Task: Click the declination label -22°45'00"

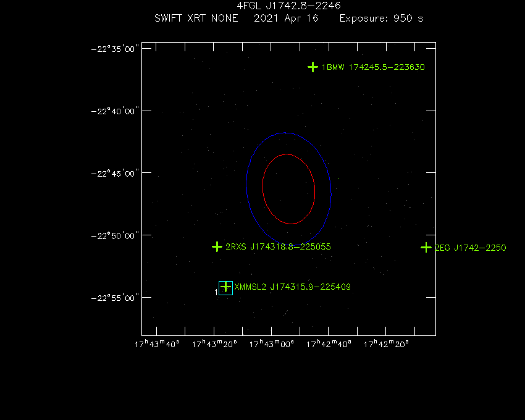Action: pyautogui.click(x=115, y=174)
